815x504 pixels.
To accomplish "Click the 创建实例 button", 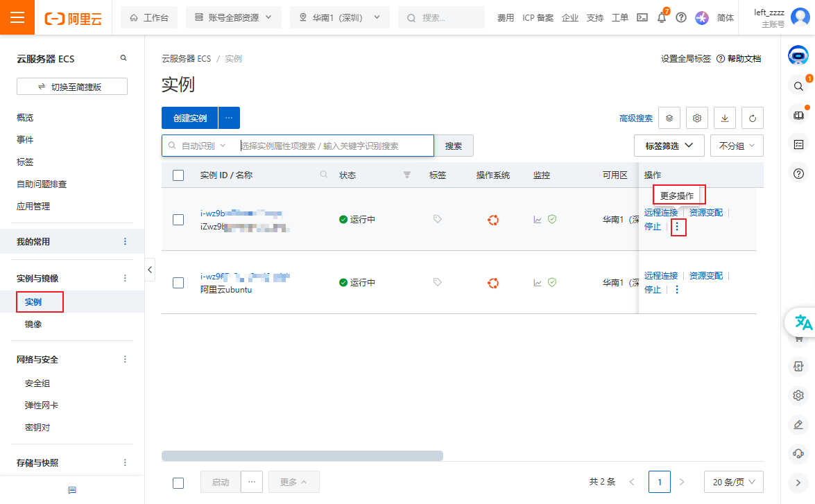I will 190,118.
